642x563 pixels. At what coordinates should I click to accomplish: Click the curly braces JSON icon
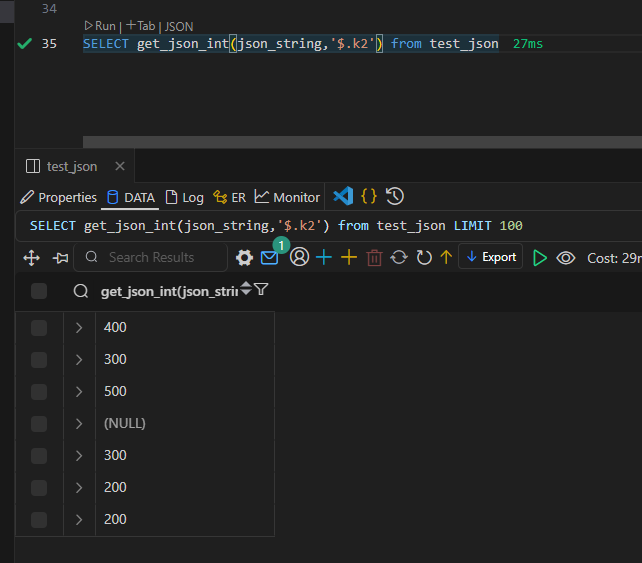tap(368, 196)
